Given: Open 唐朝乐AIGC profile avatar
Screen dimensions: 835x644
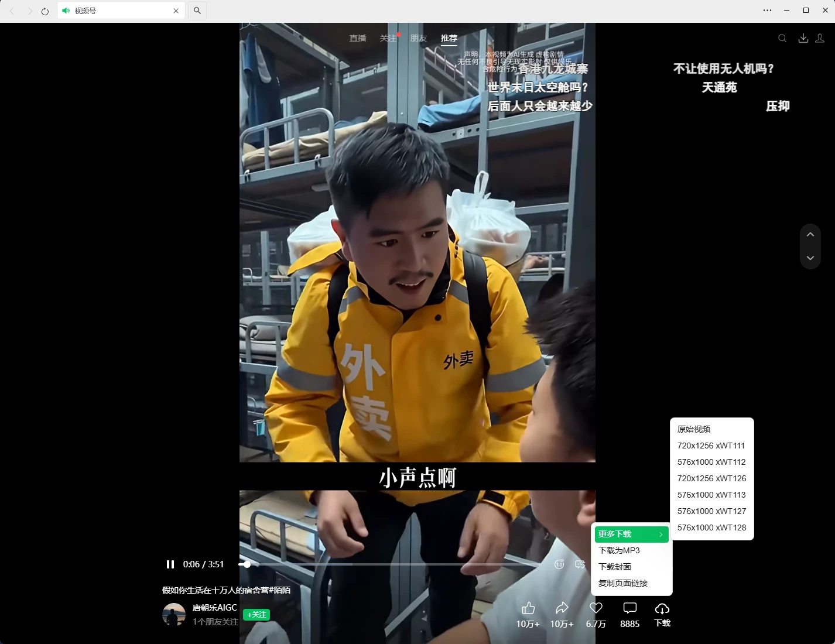Looking at the screenshot, I should point(174,615).
